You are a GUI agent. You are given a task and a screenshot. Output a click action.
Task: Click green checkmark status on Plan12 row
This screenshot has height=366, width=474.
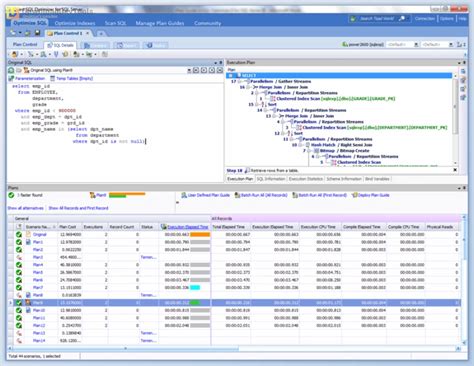[x=19, y=325]
